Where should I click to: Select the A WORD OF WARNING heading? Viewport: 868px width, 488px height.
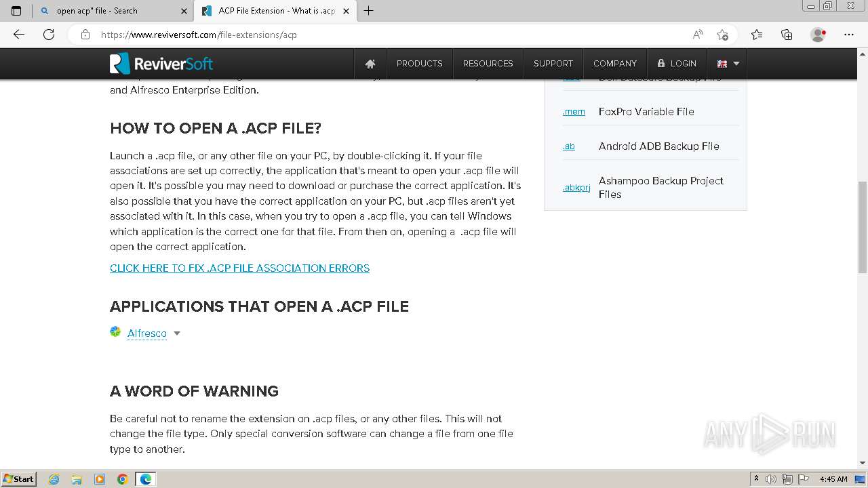pos(194,391)
